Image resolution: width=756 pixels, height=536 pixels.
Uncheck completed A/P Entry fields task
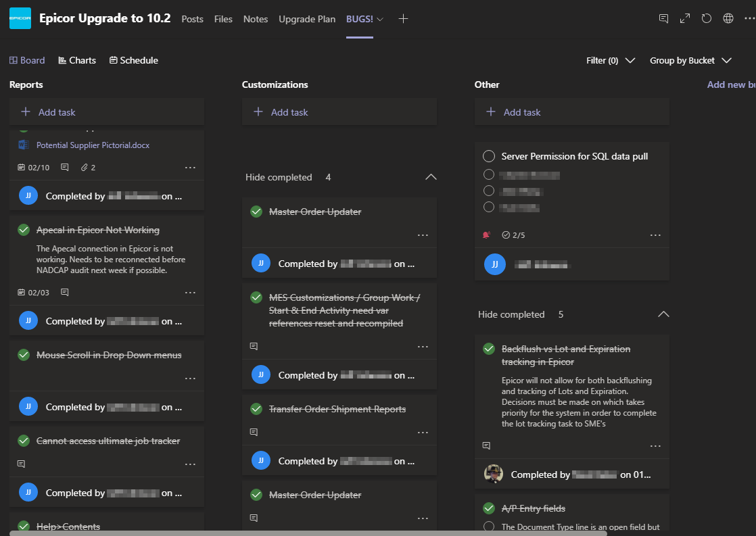[489, 508]
